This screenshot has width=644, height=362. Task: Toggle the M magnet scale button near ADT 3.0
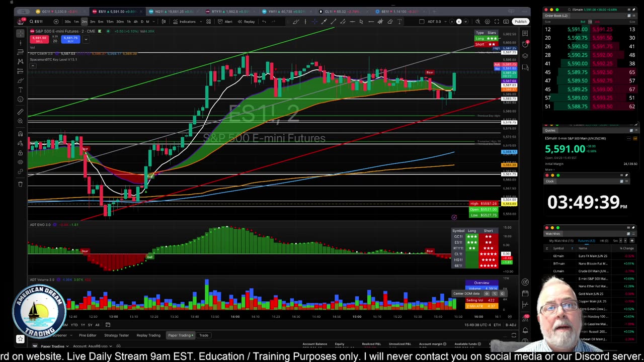pos(465,22)
